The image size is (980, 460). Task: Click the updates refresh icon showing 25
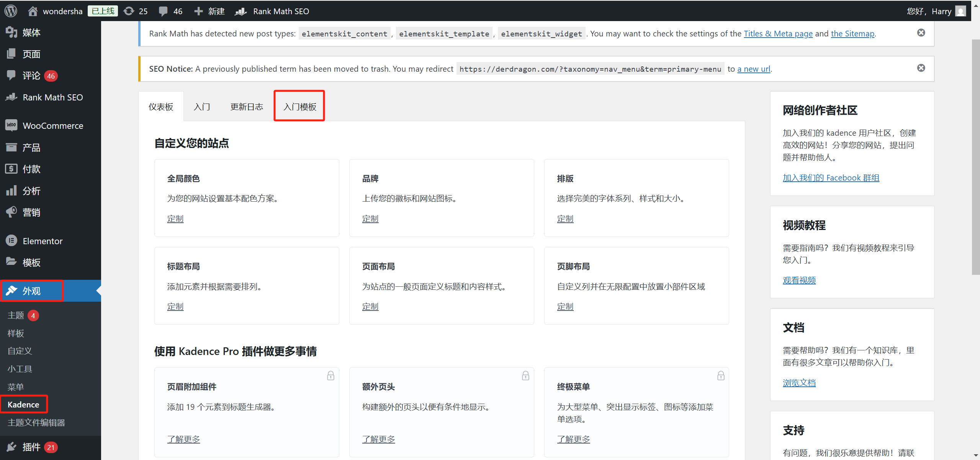click(129, 11)
